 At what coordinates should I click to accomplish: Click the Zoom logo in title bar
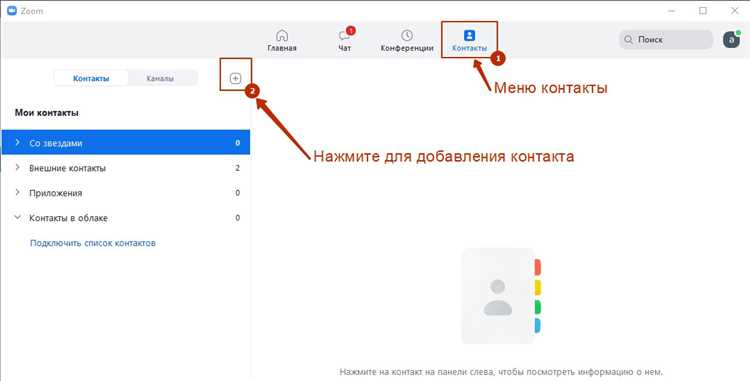(x=11, y=11)
